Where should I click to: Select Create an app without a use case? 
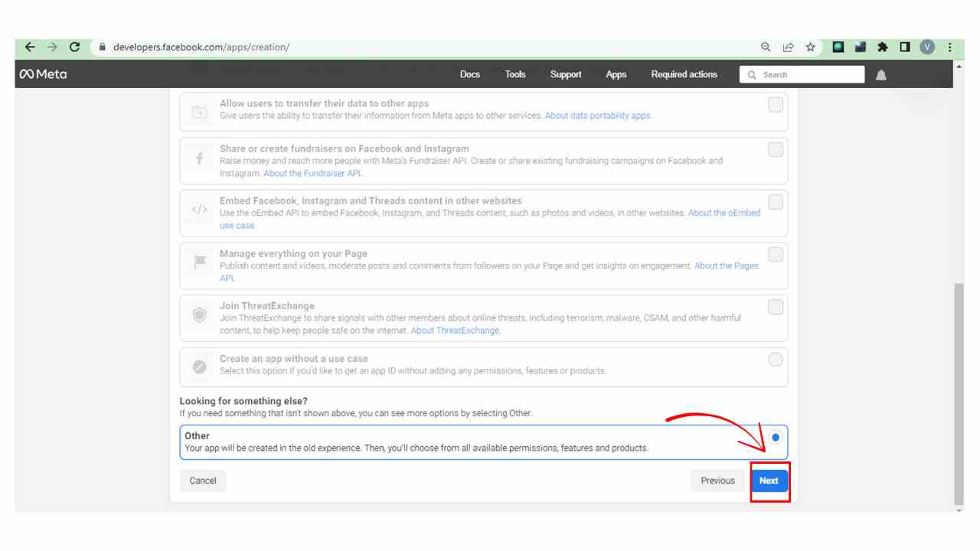point(776,359)
